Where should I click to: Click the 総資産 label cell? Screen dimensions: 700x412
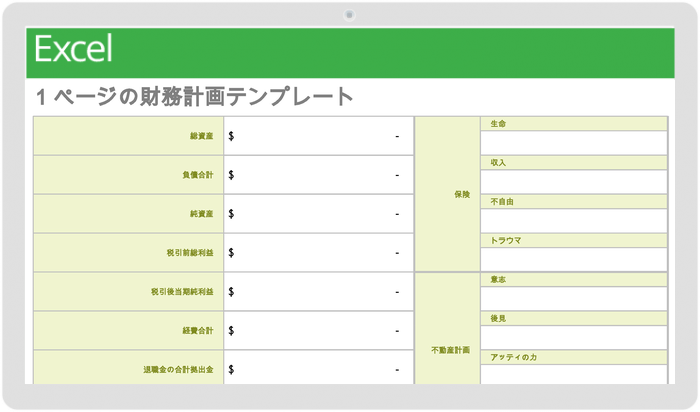(x=129, y=136)
